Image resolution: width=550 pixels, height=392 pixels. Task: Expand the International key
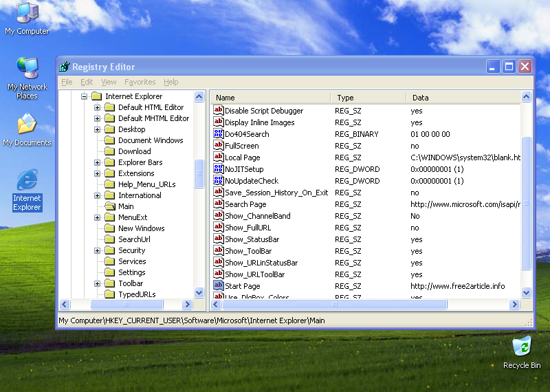(97, 195)
